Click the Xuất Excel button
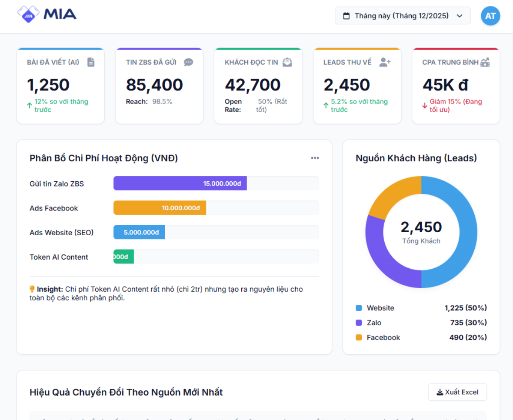Image resolution: width=513 pixels, height=420 pixels. pos(457,392)
